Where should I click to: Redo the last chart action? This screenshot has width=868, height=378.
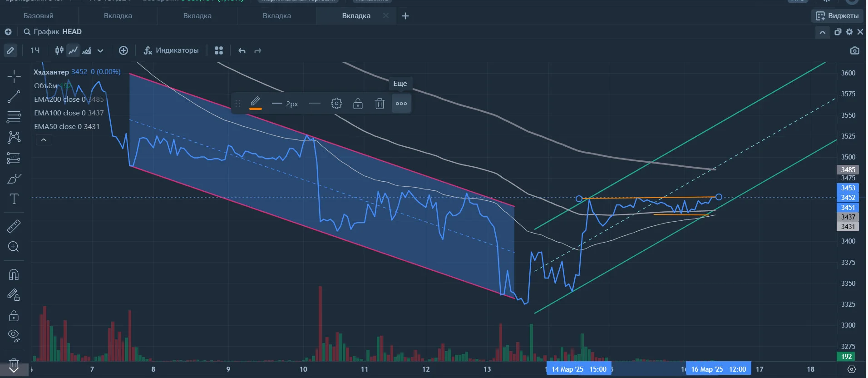pos(258,51)
